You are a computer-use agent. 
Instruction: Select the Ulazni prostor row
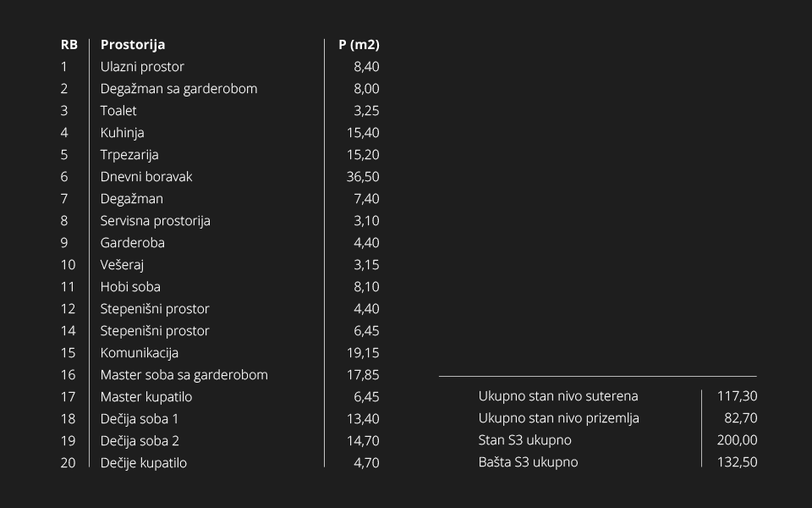pyautogui.click(x=220, y=66)
